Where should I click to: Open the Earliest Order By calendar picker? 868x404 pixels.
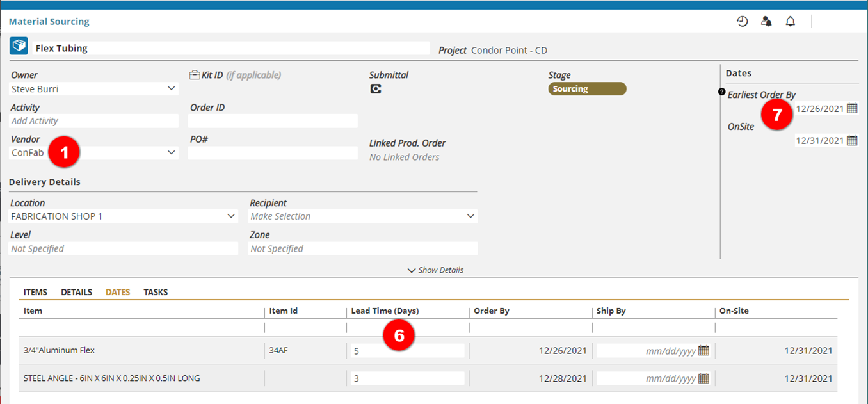click(x=852, y=108)
